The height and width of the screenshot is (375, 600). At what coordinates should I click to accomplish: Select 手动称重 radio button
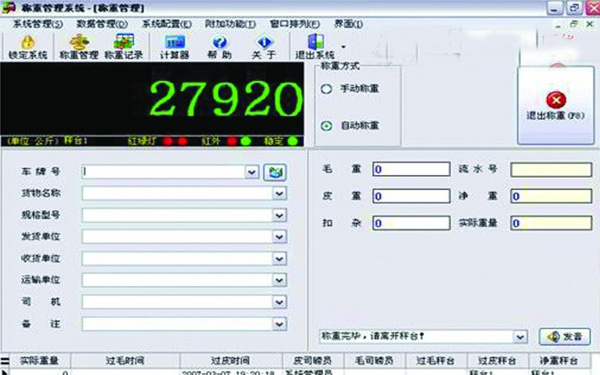coord(326,89)
